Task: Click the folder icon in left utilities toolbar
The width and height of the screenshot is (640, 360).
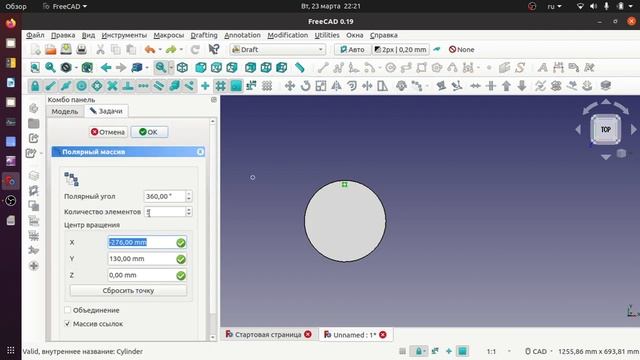Action: [x=33, y=123]
